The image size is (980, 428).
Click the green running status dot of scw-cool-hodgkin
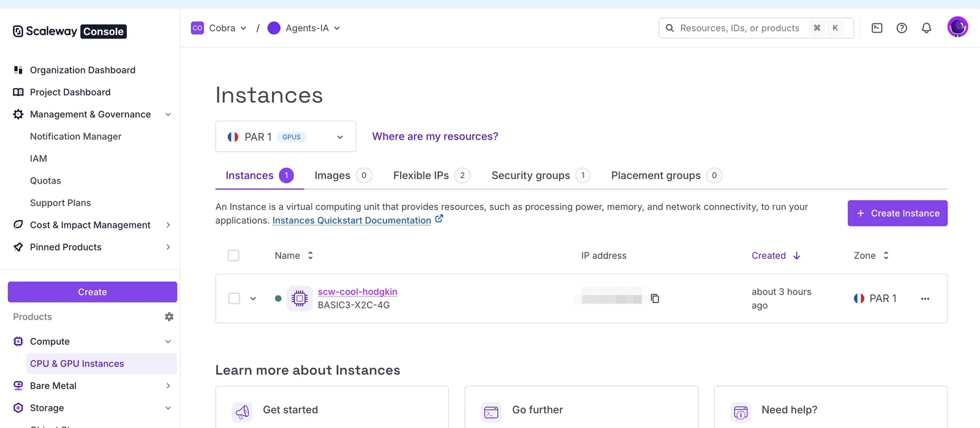point(278,299)
